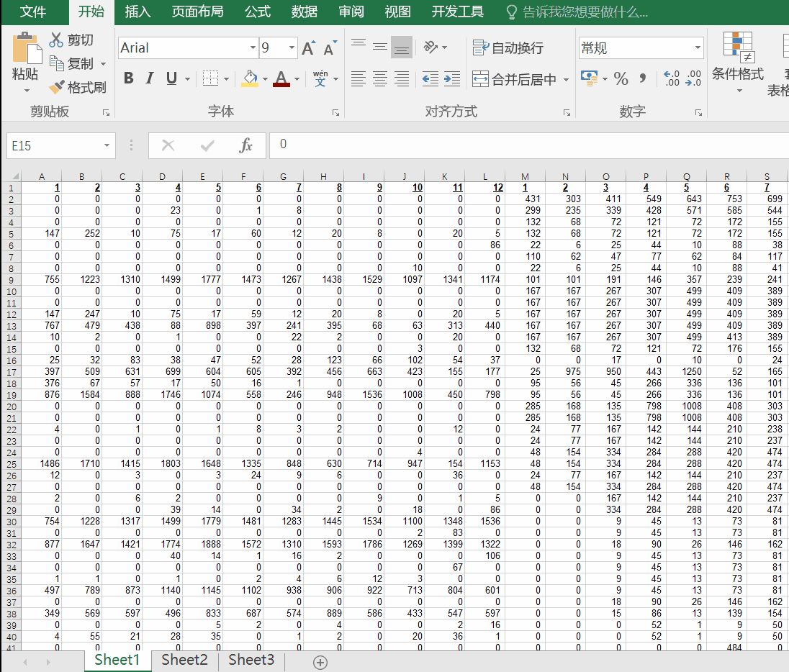This screenshot has height=672, width=789.
Task: Toggle bottom vertical alignment
Action: (402, 47)
